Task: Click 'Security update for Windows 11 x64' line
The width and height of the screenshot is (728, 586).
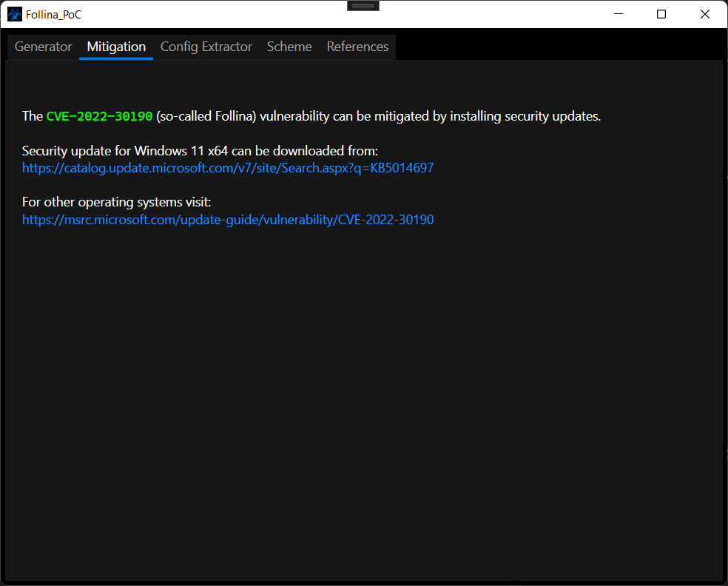Action: tap(200, 151)
